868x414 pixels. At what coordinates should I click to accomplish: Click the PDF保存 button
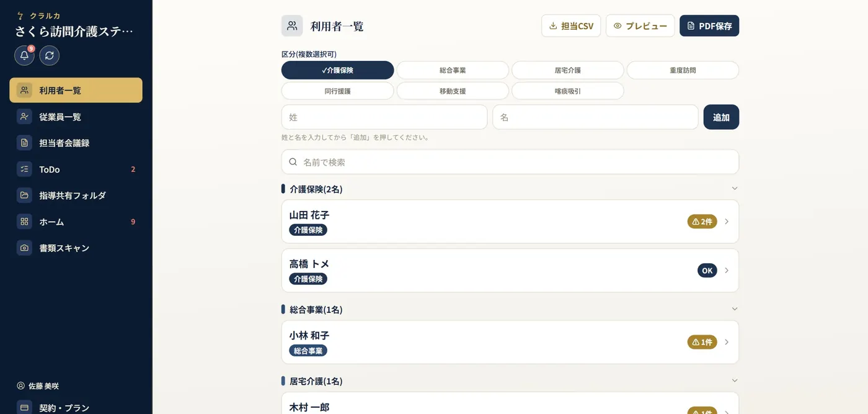[709, 26]
